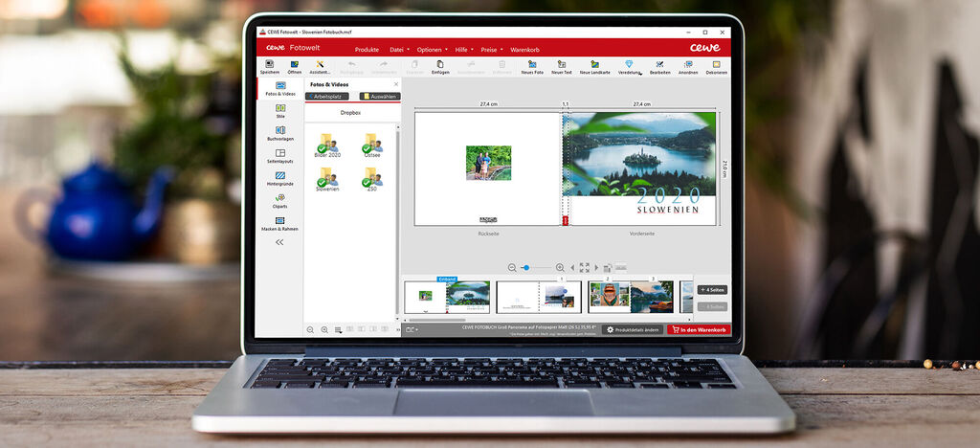Image resolution: width=980 pixels, height=448 pixels.
Task: Zoom out of the page editor
Action: click(x=512, y=267)
